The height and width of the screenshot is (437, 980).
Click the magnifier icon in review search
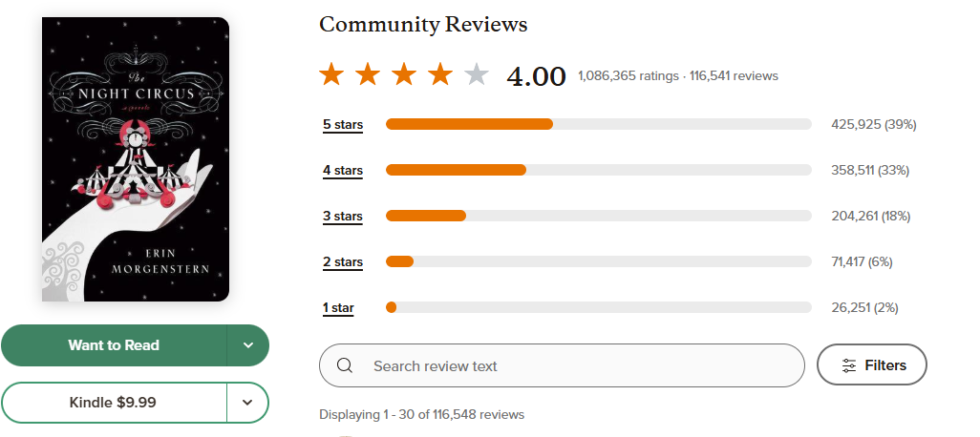[x=346, y=365]
